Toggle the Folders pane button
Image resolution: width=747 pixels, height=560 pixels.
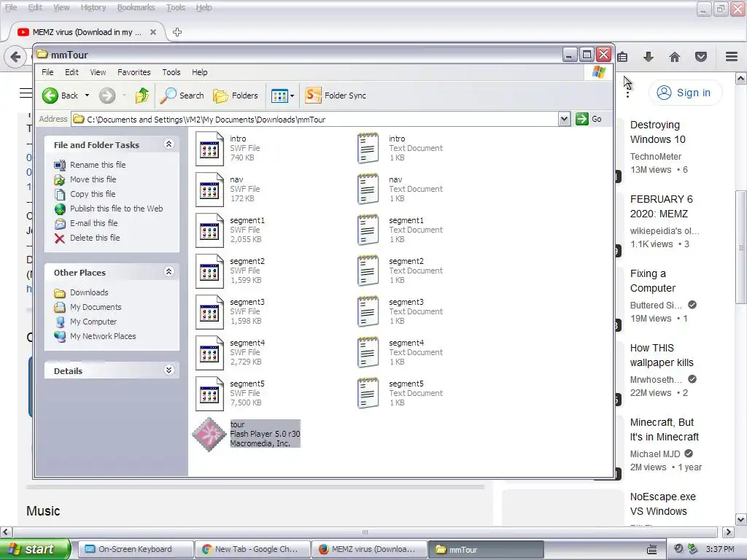click(236, 96)
